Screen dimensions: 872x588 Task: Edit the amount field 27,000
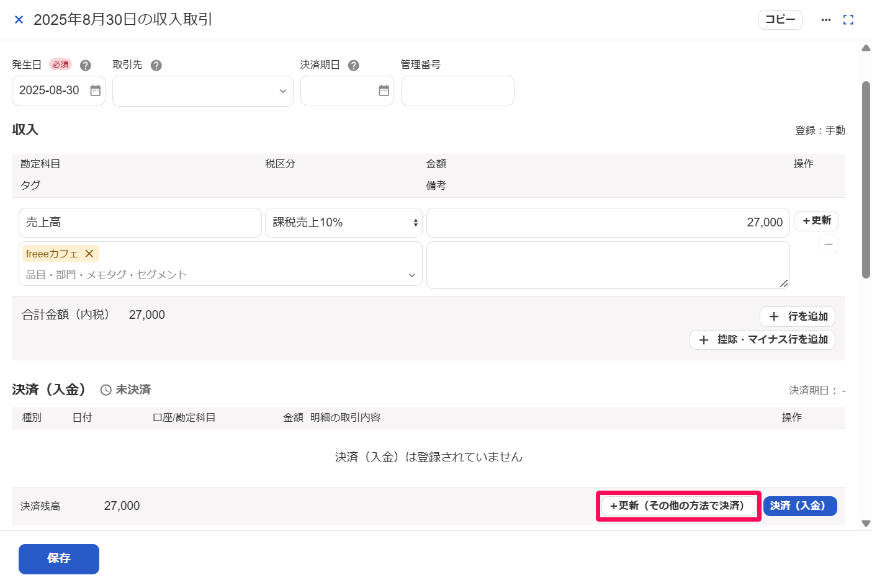point(608,223)
